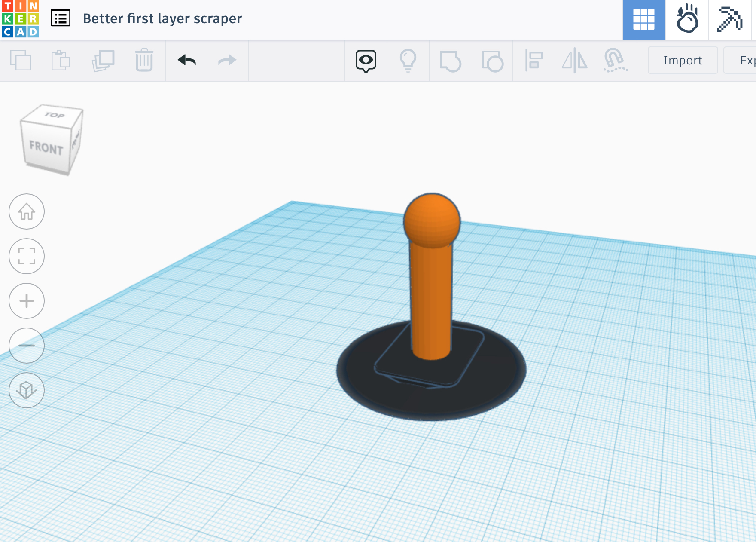Click the Paste clipboard icon

[61, 60]
